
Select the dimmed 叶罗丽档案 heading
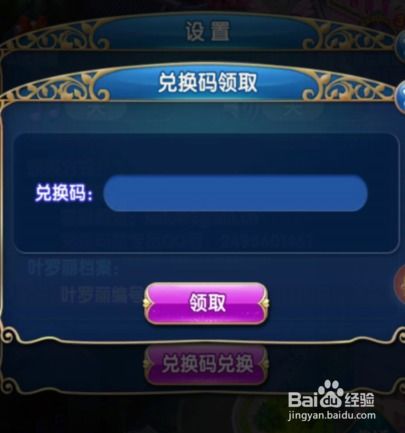[x=73, y=268]
